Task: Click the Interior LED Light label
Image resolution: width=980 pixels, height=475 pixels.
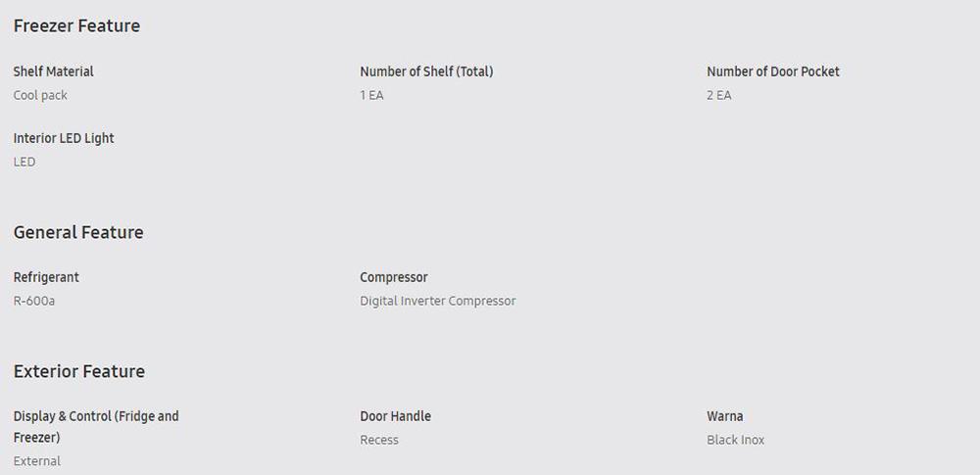Action: click(x=64, y=138)
